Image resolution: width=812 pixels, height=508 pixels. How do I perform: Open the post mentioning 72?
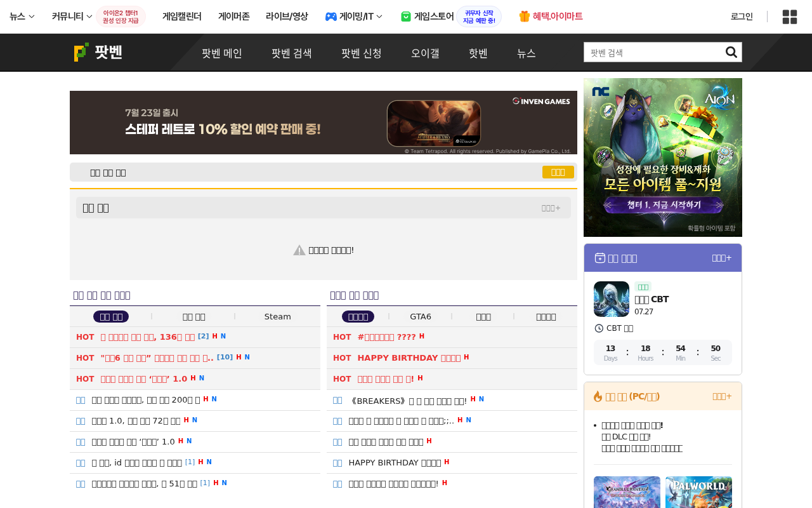pos(136,420)
